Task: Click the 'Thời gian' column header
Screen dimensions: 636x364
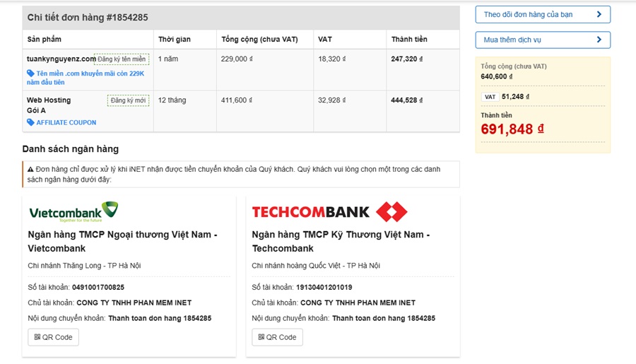Action: 174,40
